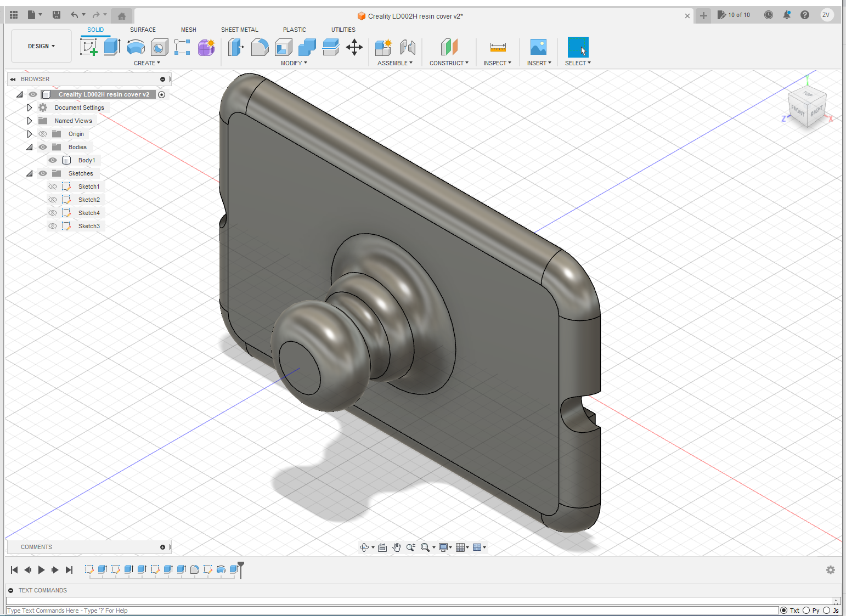Jump to the timeline end

69,570
